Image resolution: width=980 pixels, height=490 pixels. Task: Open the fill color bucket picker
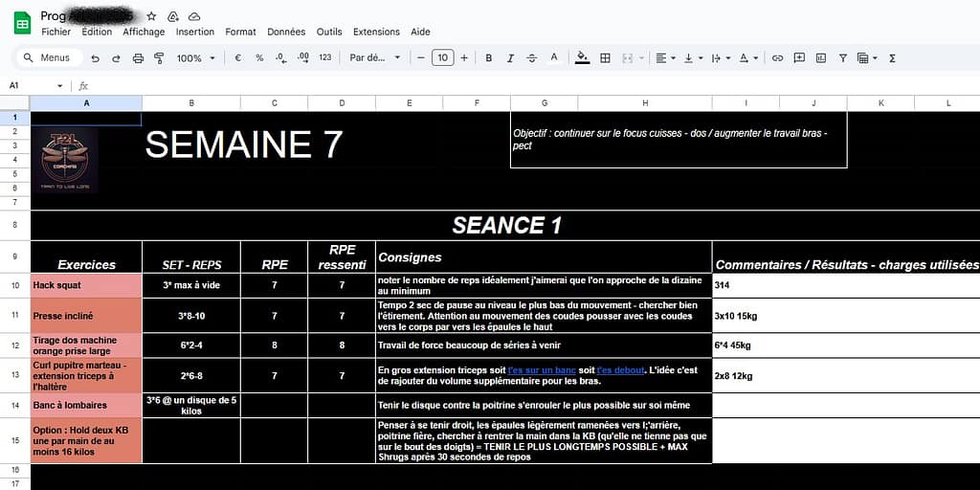click(x=582, y=58)
